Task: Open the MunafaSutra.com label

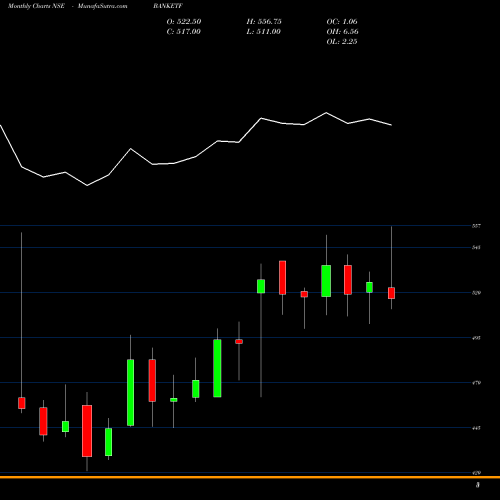Action: tap(102, 6)
